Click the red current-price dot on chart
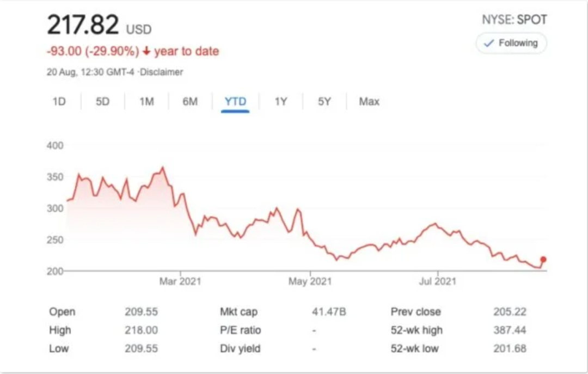This screenshot has width=588, height=374. click(x=543, y=260)
